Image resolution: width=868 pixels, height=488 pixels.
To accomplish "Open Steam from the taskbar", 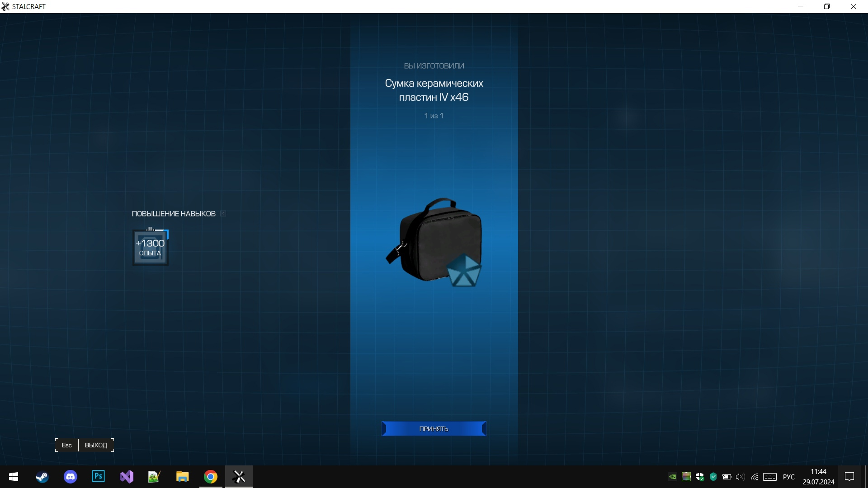I will click(x=42, y=477).
